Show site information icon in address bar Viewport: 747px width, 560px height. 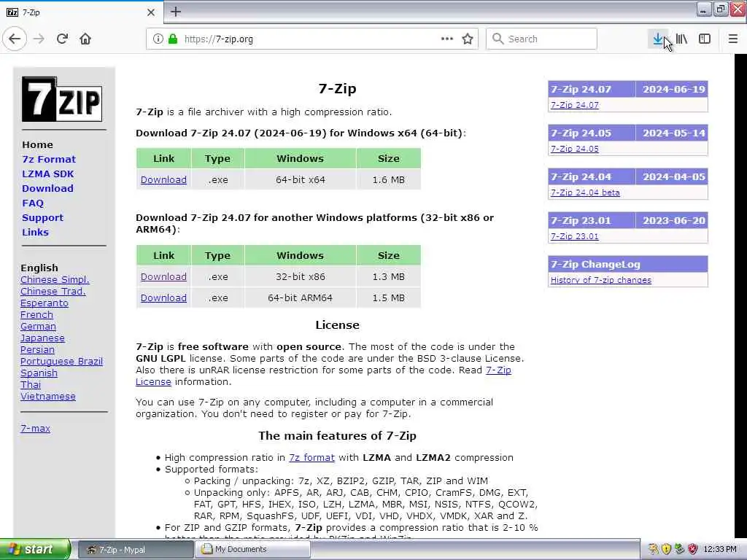(x=158, y=39)
